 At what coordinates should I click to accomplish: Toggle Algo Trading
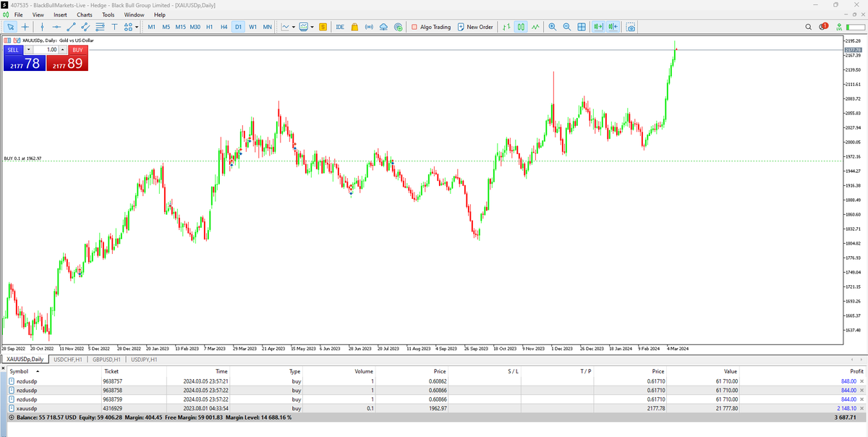point(431,27)
